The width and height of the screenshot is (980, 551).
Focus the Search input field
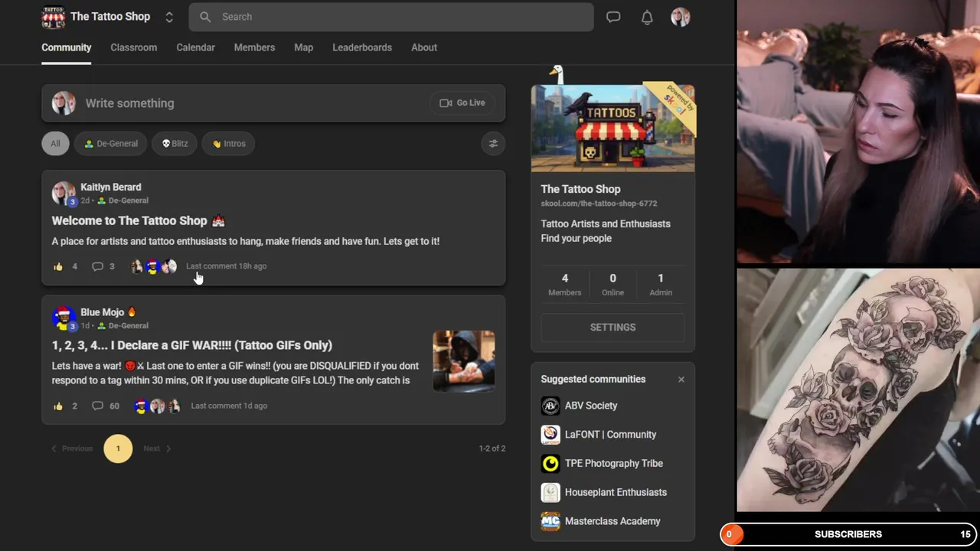click(x=391, y=17)
